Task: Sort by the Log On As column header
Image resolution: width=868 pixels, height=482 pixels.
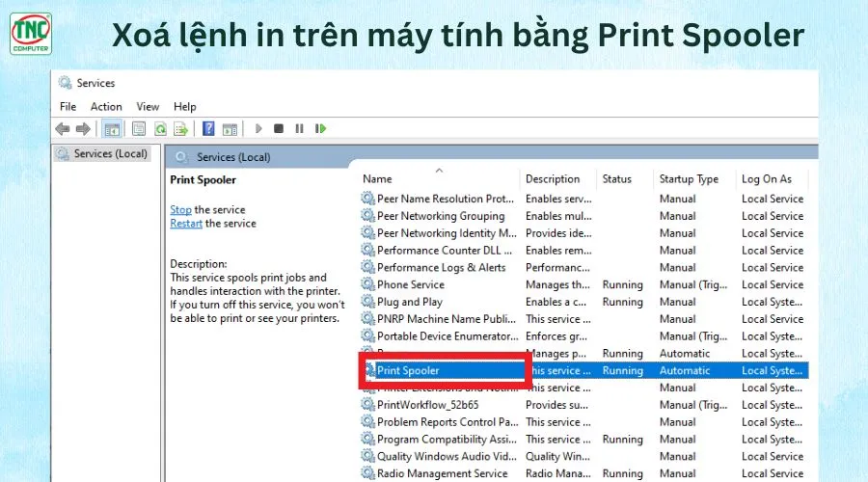Action: (x=767, y=179)
